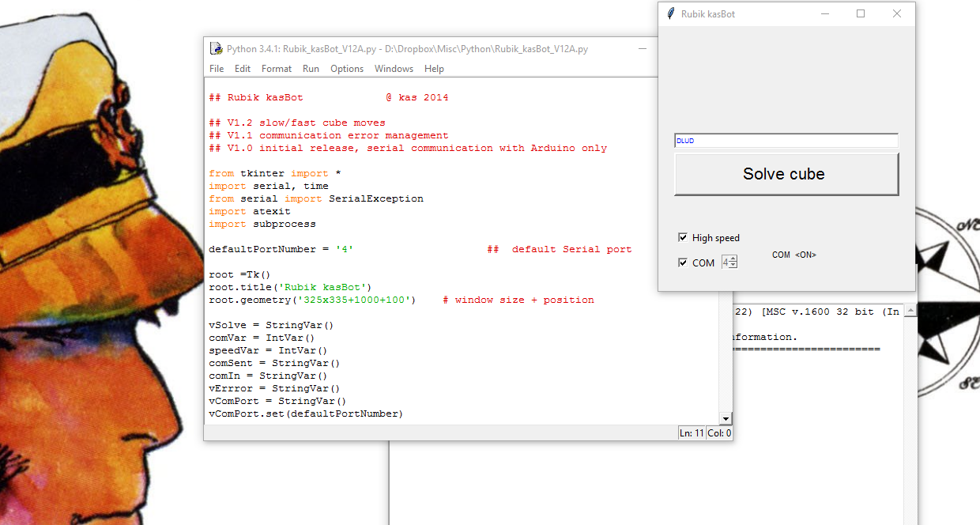Toggle the COM checkbox
980x525 pixels.
[683, 262]
